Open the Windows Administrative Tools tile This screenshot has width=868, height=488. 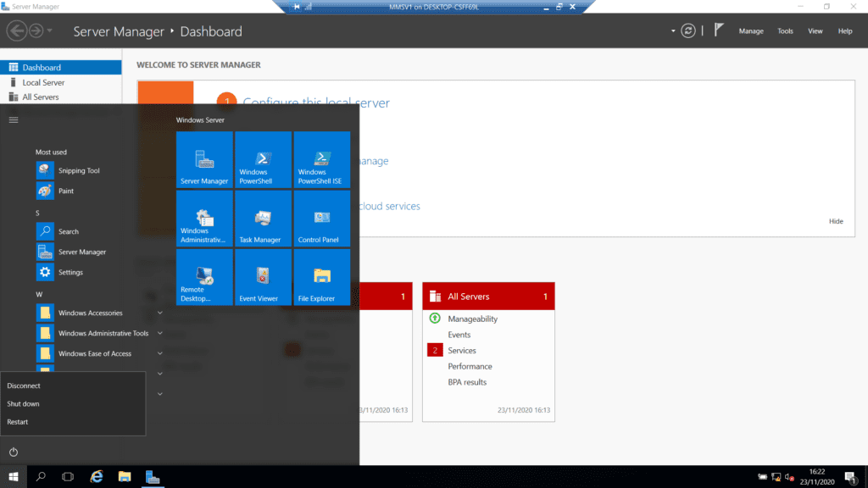coord(204,218)
